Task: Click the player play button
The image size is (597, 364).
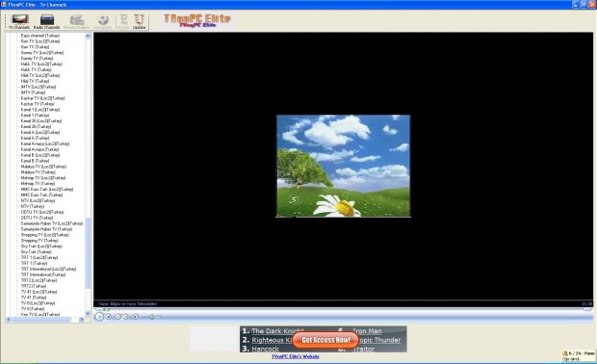Action: pos(99,317)
